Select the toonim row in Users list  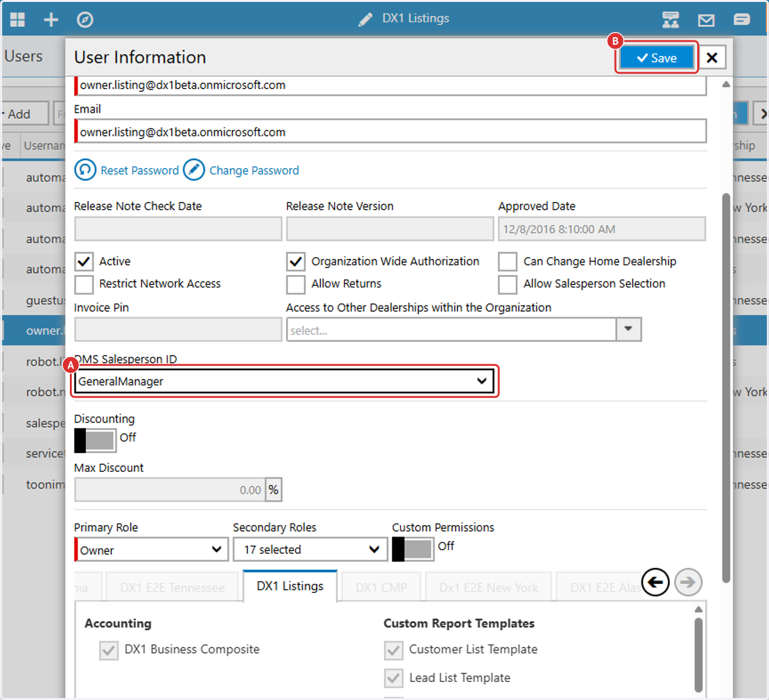click(x=33, y=485)
